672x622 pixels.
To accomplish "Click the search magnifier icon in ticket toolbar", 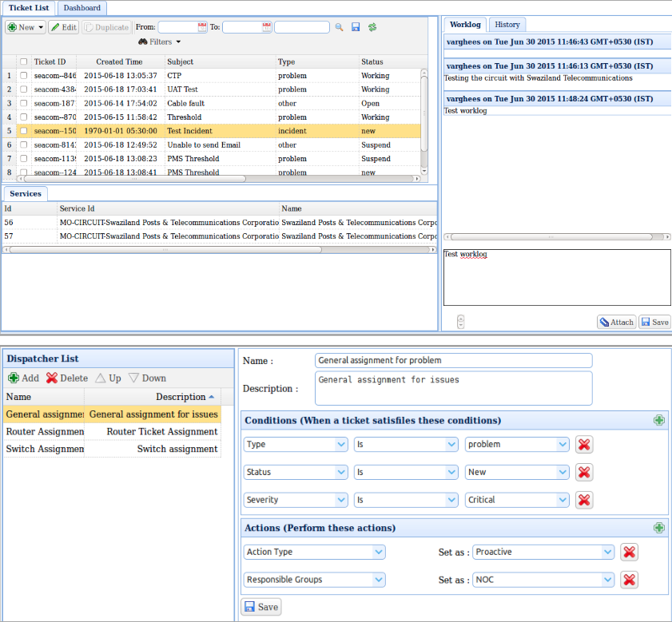I will pyautogui.click(x=339, y=27).
